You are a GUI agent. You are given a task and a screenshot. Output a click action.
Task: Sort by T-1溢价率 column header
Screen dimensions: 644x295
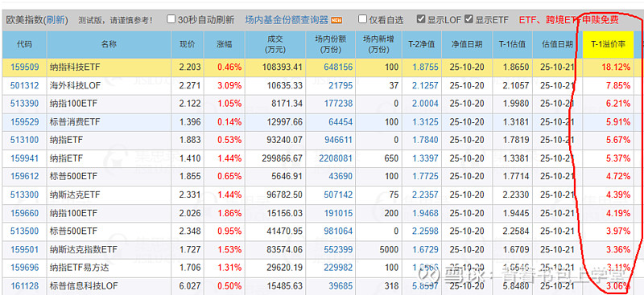[x=609, y=44]
